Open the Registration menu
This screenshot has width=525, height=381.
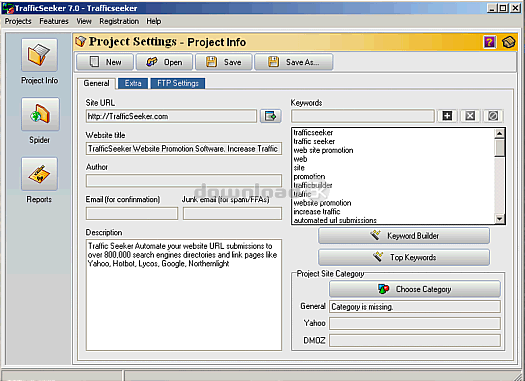click(119, 21)
